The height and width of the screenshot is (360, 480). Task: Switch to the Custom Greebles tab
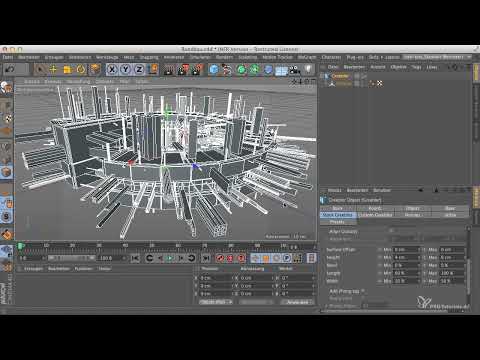376,215
